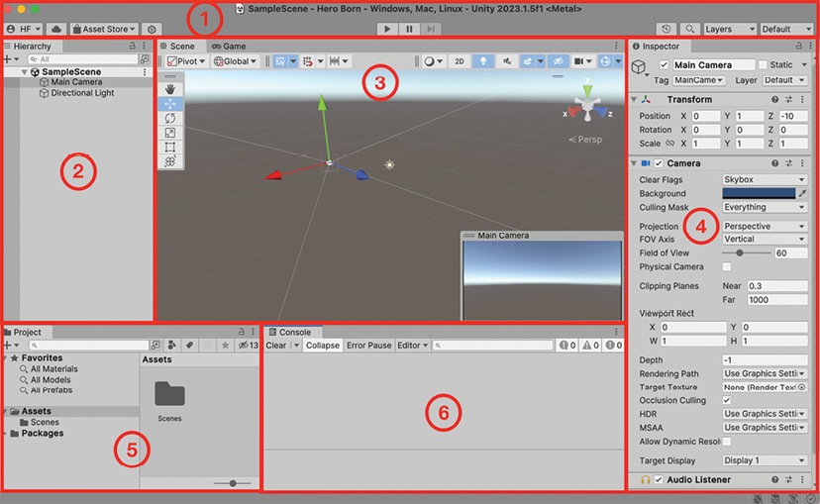Select the Transform tool in scene toolbar
Screen dimensions: 820x504
[170, 161]
